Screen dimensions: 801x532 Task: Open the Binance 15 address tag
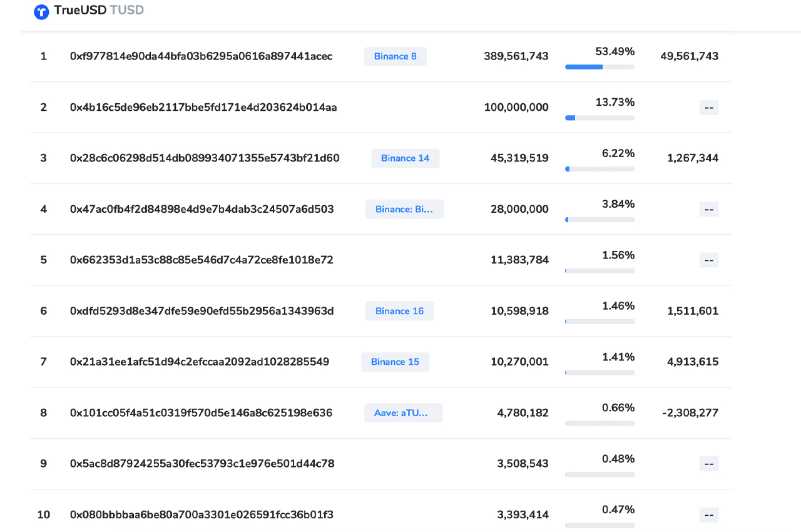click(395, 361)
